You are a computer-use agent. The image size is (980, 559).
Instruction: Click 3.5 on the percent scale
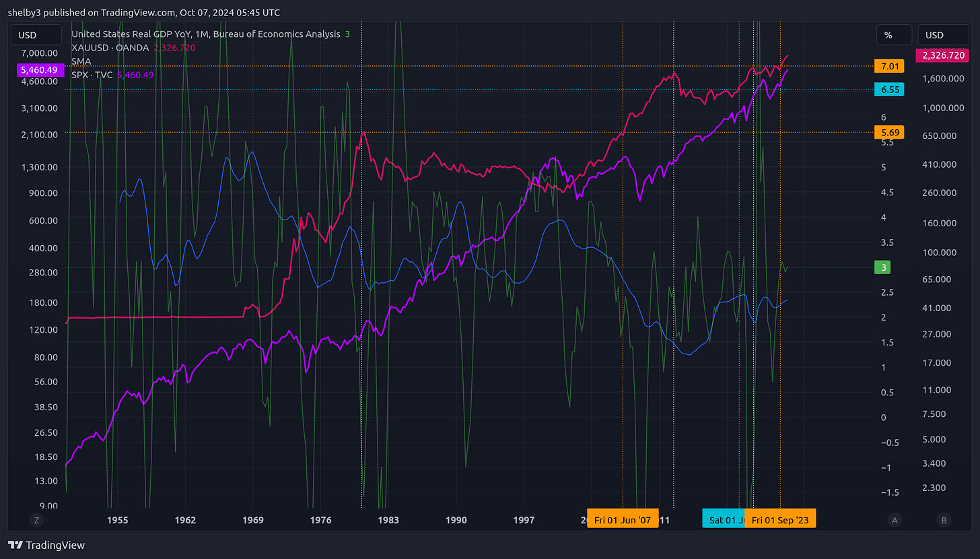point(887,242)
